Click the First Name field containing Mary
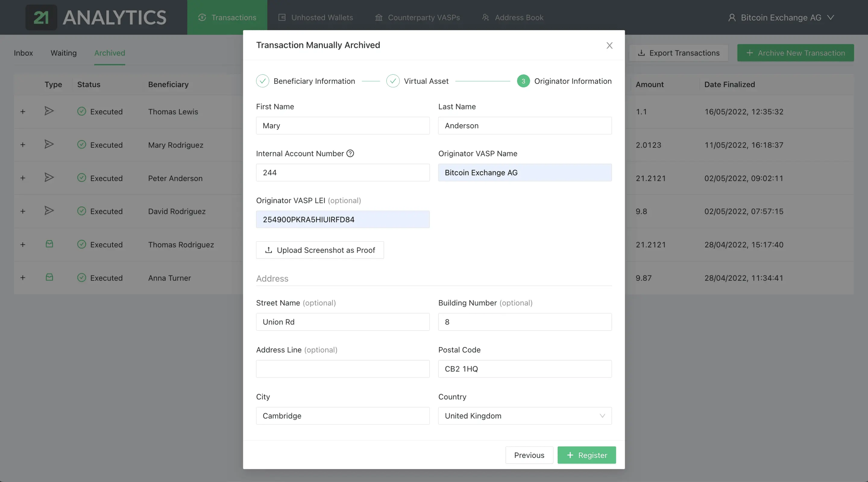 [342, 125]
